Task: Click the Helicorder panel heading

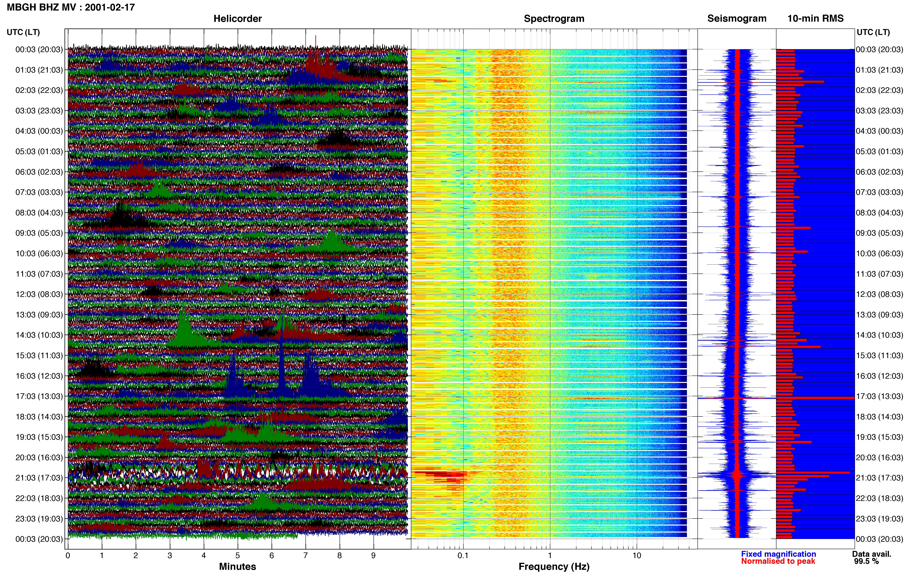Action: (238, 19)
